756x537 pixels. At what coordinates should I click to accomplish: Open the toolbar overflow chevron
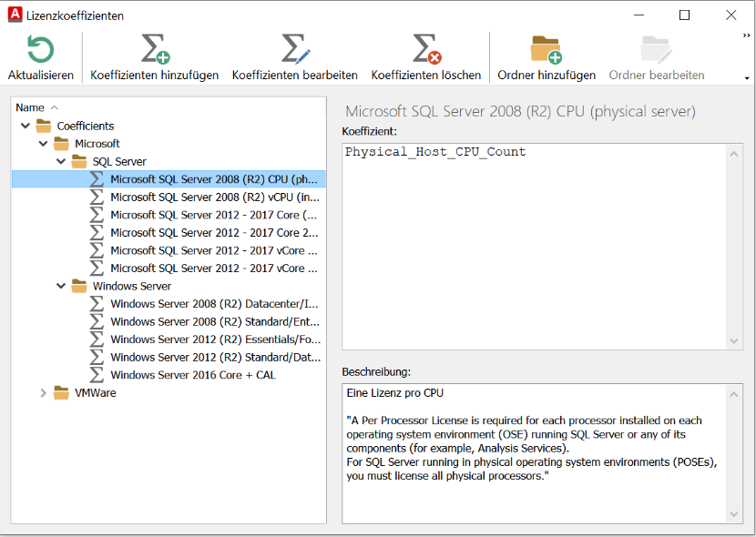(x=747, y=35)
